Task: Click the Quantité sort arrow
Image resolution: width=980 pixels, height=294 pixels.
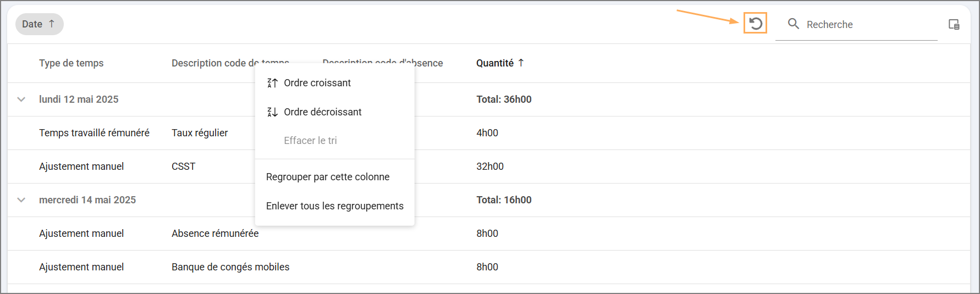Action: click(x=521, y=63)
